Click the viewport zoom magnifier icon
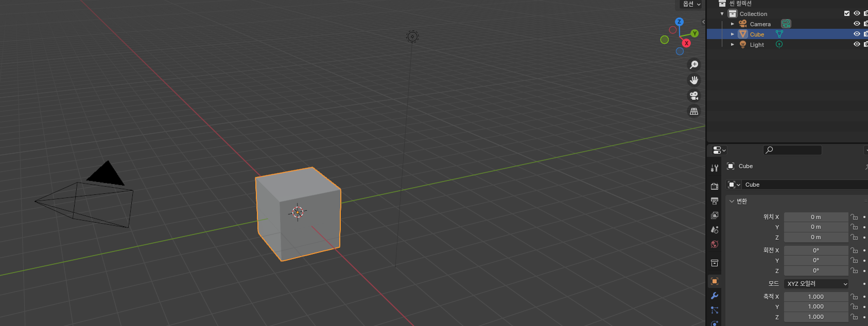This screenshot has height=326, width=868. [694, 65]
